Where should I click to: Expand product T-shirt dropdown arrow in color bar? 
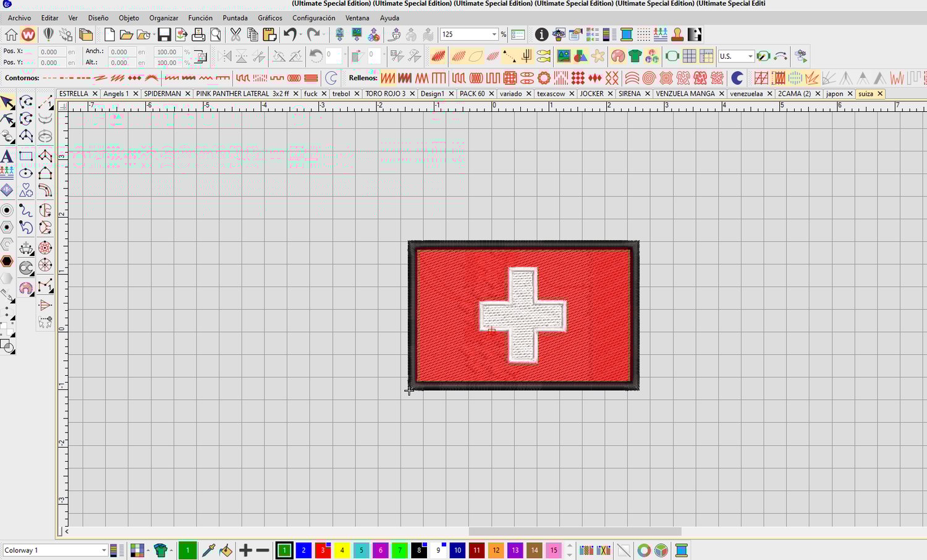[171, 550]
